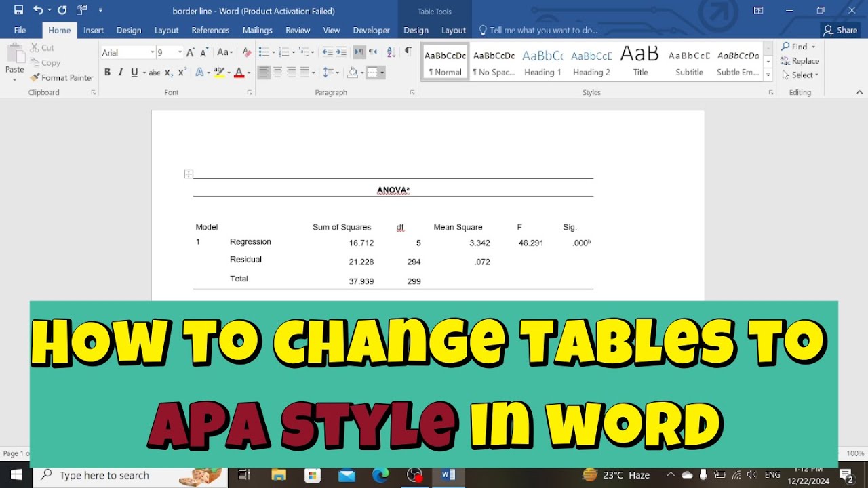
Task: Expand the highlight color dropdown arrow
Action: (x=229, y=73)
